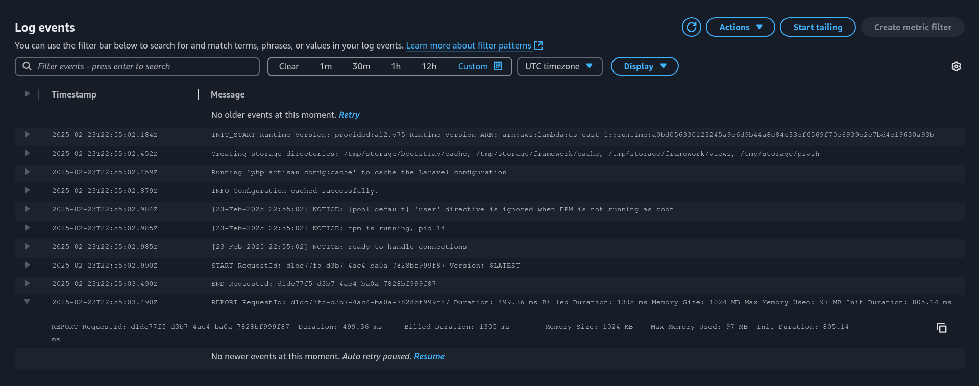Click the Log events heading
980x386 pixels.
(45, 28)
